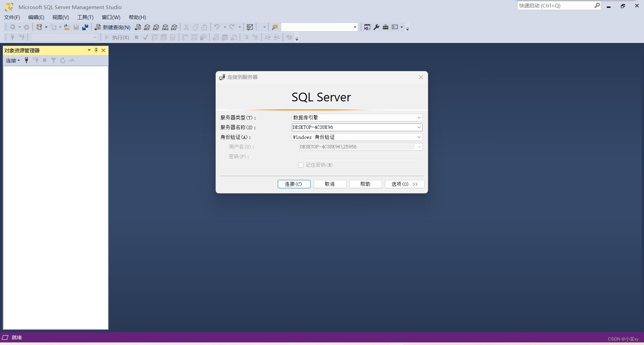Image resolution: width=644 pixels, height=345 pixels.
Task: Close the Object Explorer panel
Action: tap(103, 50)
